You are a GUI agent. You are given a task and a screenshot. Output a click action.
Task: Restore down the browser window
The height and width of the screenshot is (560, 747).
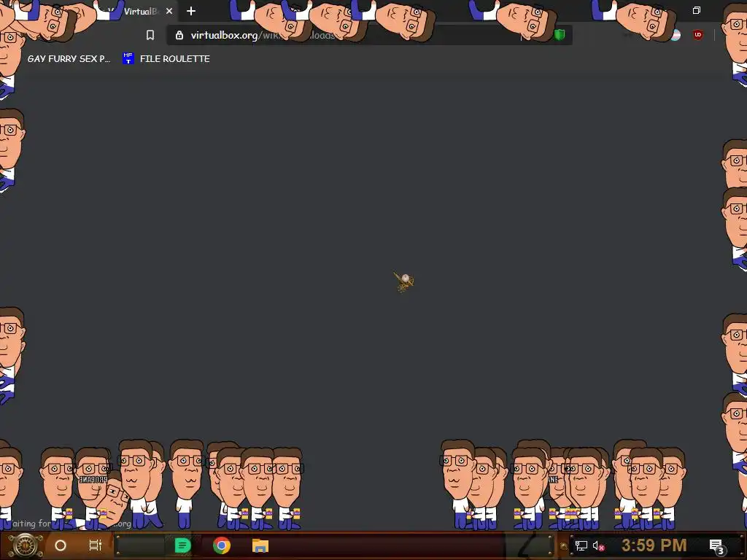697,10
